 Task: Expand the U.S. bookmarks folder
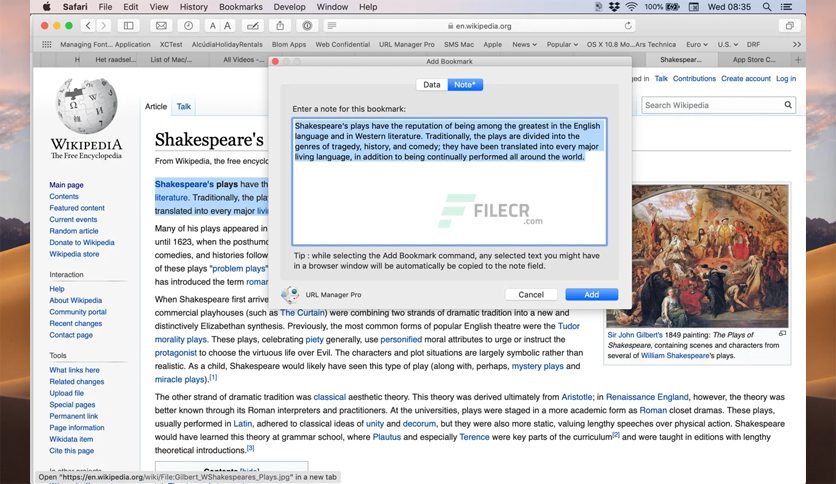(727, 44)
